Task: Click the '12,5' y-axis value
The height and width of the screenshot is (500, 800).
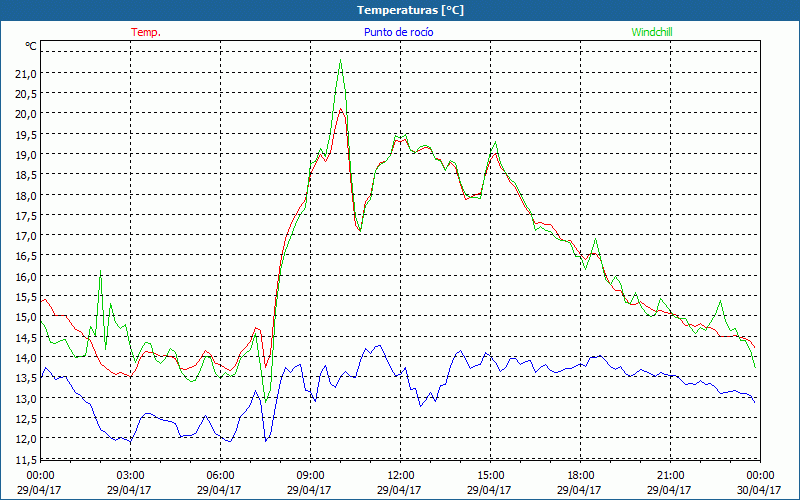Action: tap(26, 418)
